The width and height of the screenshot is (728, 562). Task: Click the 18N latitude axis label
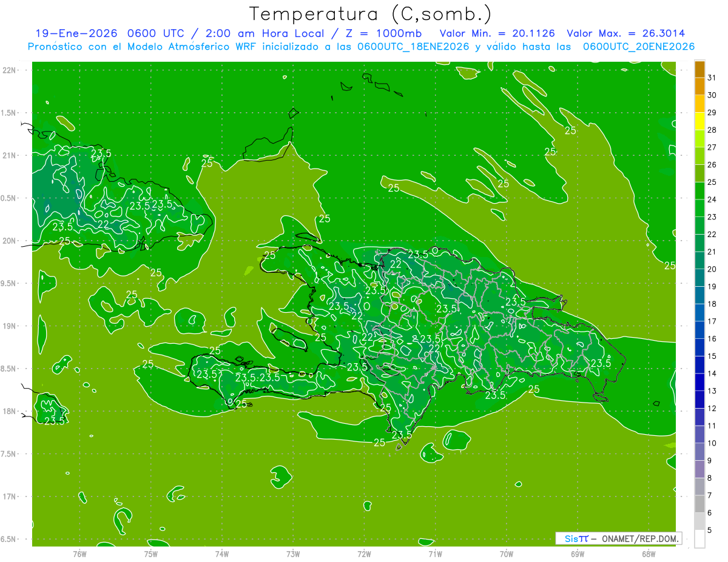[x=9, y=411]
